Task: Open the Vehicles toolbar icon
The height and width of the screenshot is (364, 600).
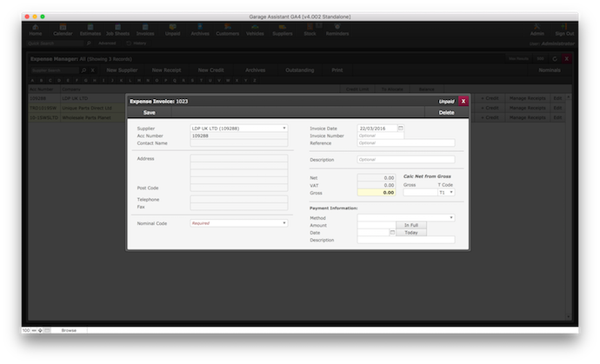Action: point(255,30)
